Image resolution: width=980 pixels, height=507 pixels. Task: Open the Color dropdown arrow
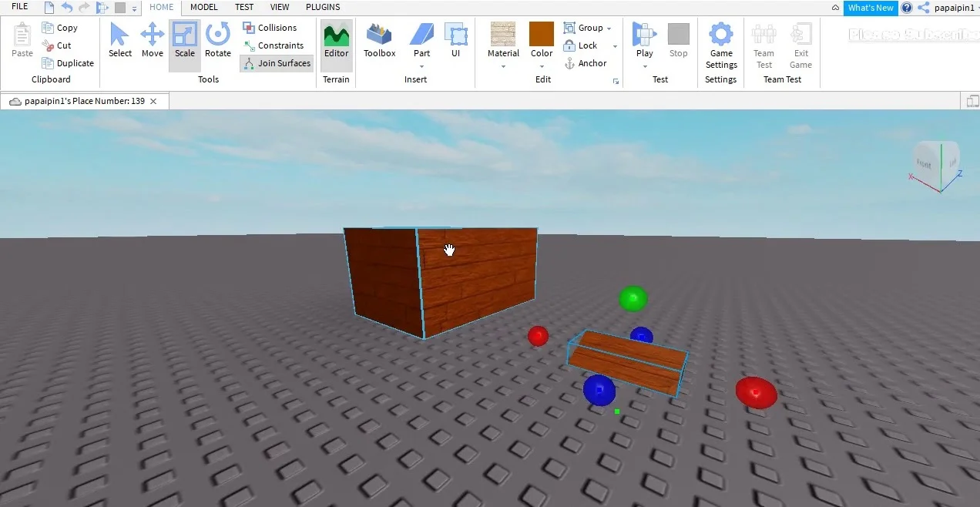click(x=542, y=66)
